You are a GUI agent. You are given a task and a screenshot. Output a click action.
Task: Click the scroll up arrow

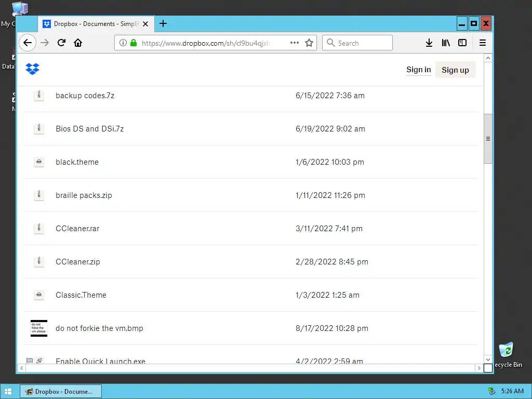coord(488,58)
